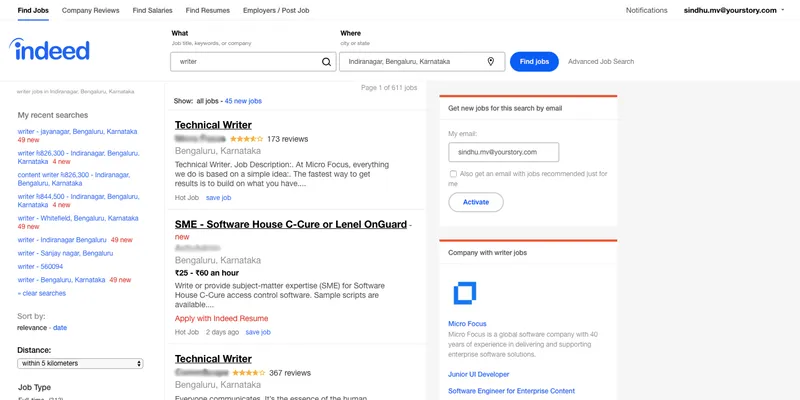The height and width of the screenshot is (400, 800).
Task: Go to Find Salaries
Action: [151, 10]
